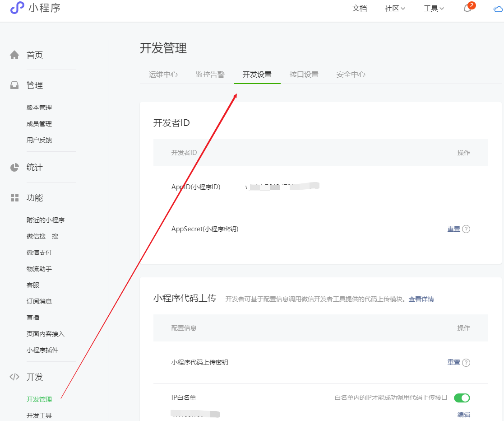
Task: Open 管理 section in sidebar
Action: pos(35,85)
